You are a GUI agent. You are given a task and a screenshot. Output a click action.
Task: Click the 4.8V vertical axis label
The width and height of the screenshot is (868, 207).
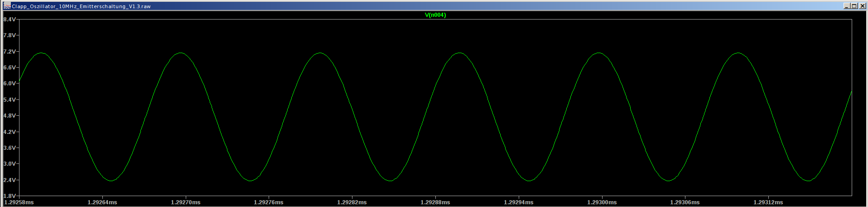click(10, 115)
